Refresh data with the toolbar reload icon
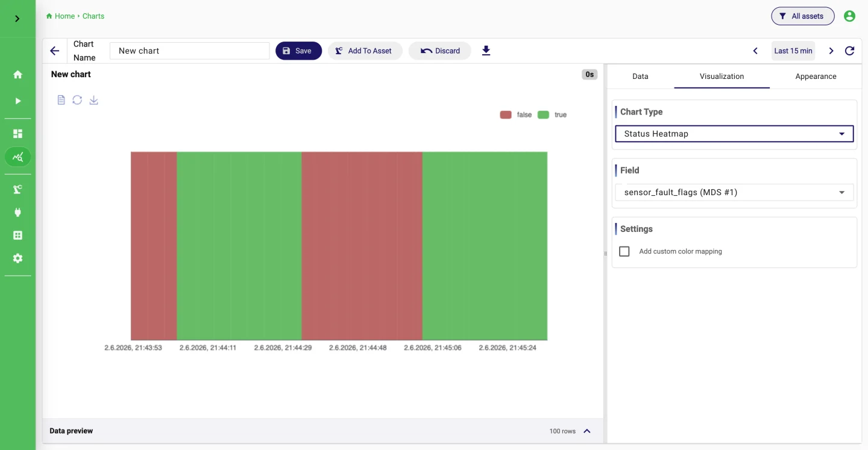The height and width of the screenshot is (450, 868). pyautogui.click(x=849, y=51)
